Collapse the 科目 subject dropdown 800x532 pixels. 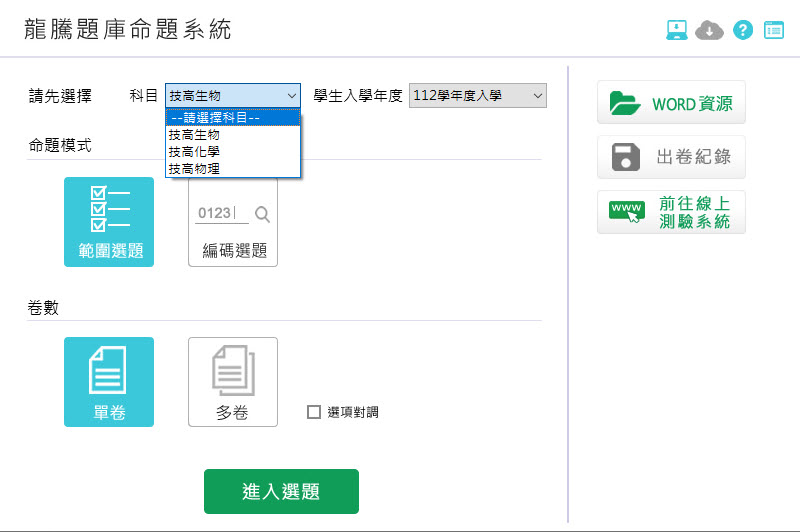pyautogui.click(x=233, y=95)
